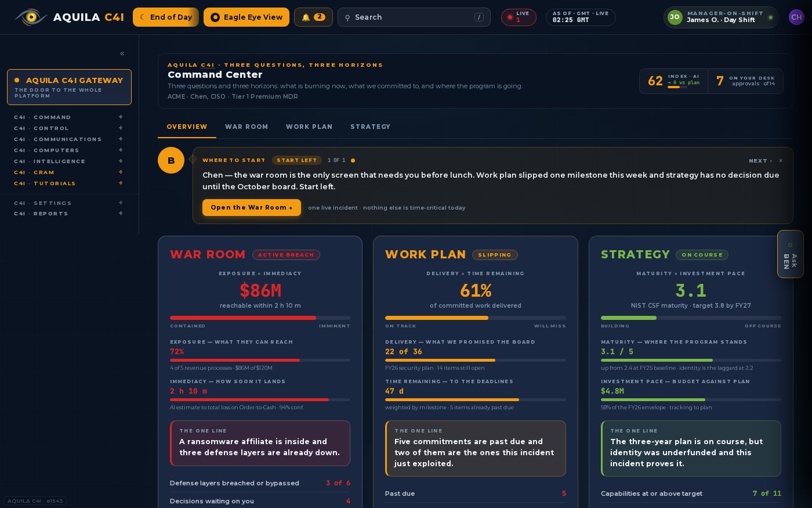Click the CH user avatar

tap(796, 17)
